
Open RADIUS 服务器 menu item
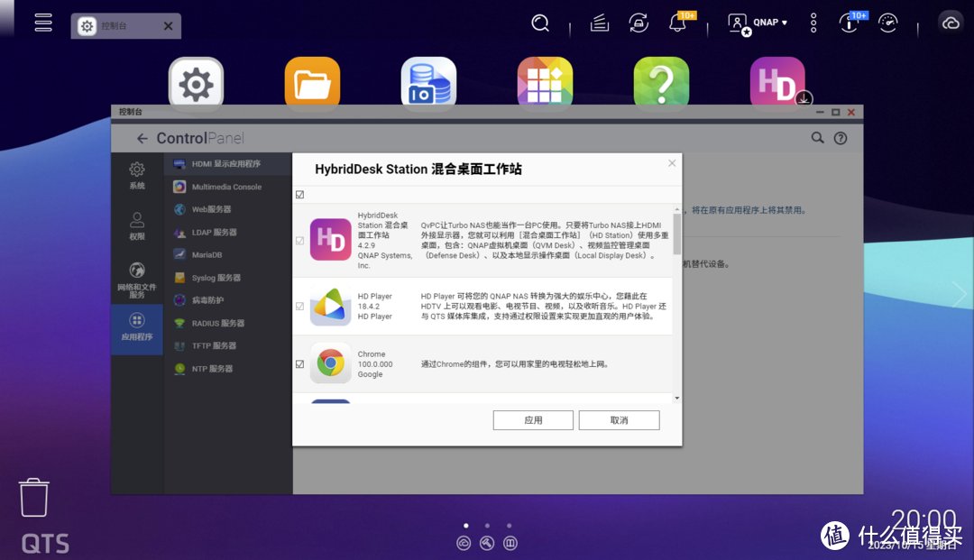coord(227,323)
